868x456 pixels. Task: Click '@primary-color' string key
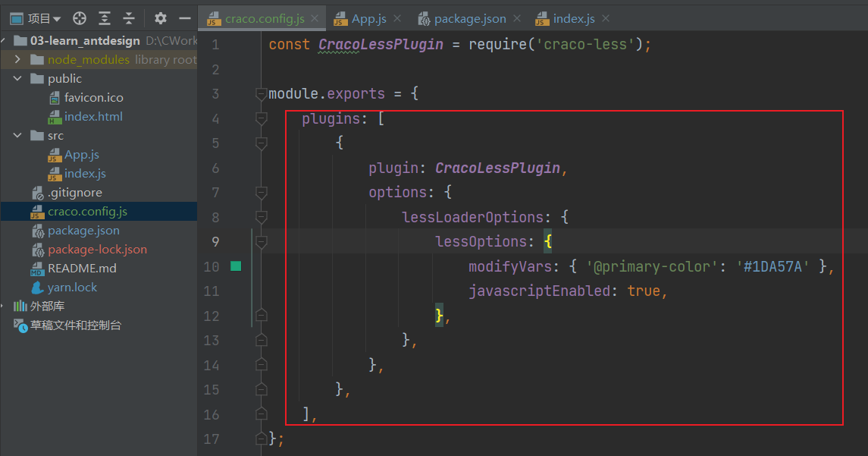pos(652,266)
